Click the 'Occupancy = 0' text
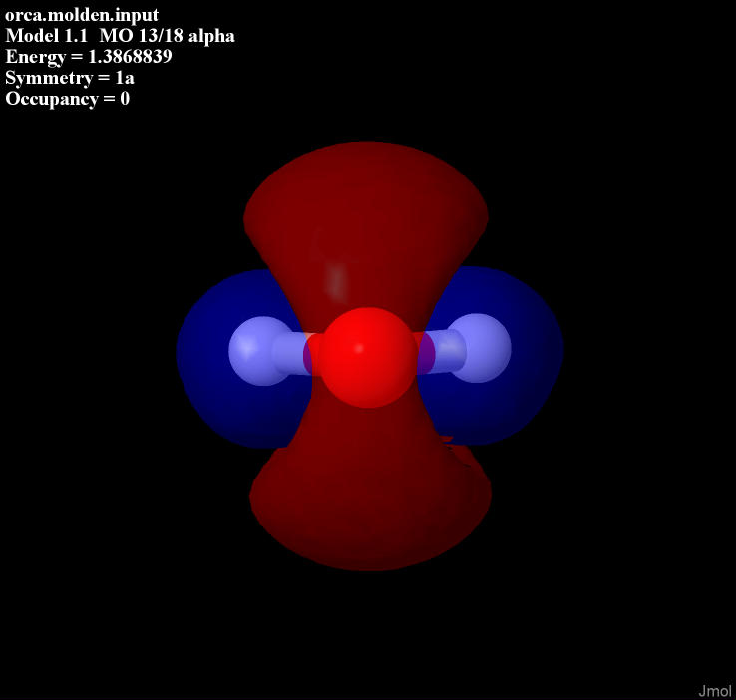 point(68,99)
